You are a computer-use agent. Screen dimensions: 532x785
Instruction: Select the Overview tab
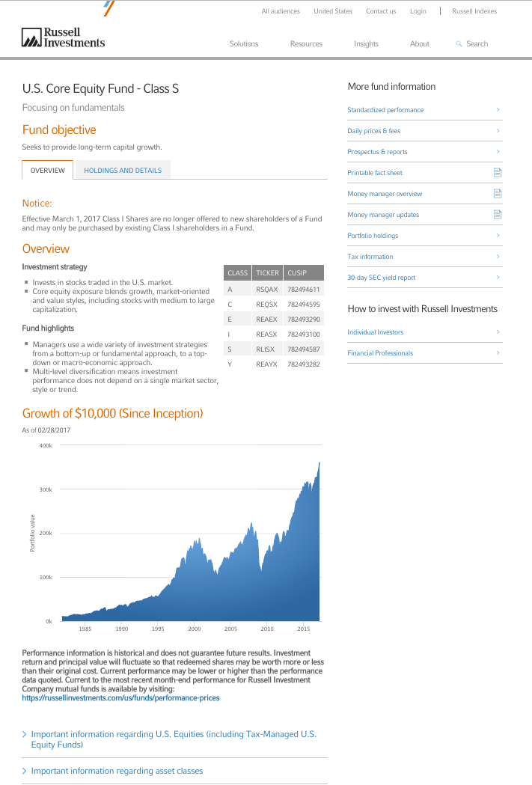tap(48, 171)
